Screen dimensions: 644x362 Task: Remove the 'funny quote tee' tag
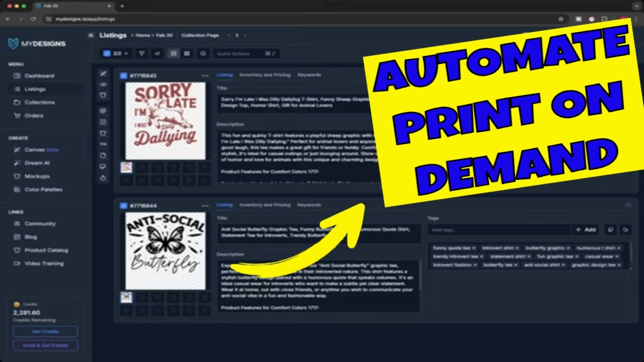[473, 248]
